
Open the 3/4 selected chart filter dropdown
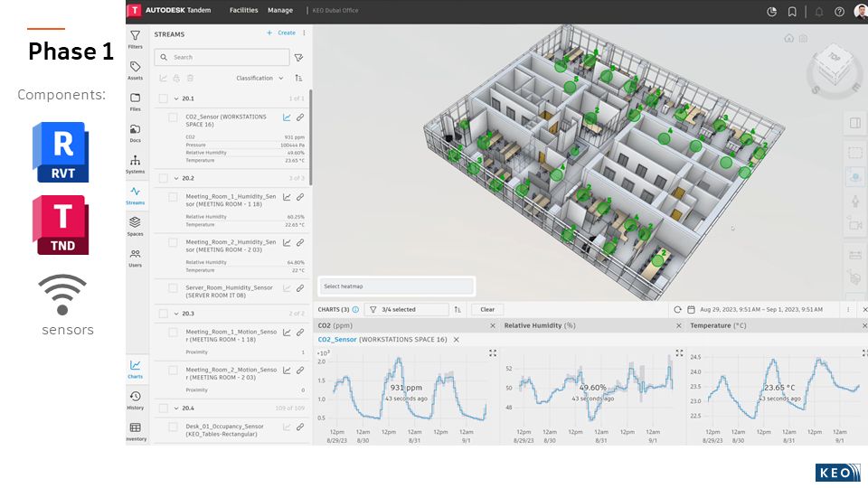point(406,310)
